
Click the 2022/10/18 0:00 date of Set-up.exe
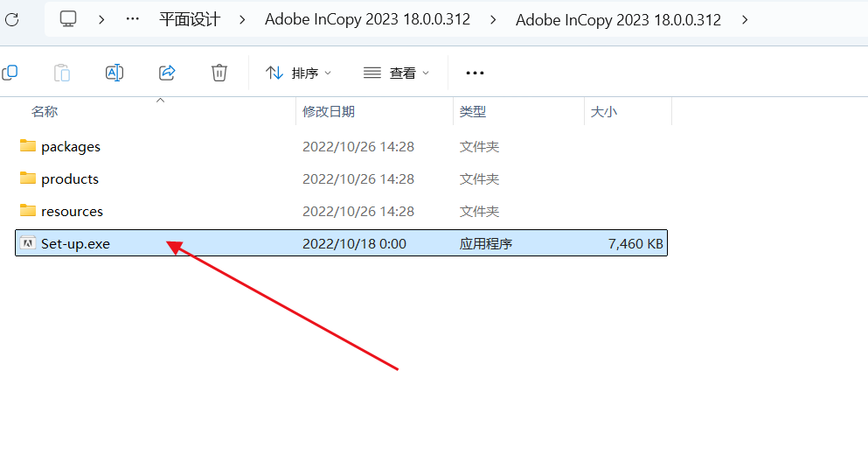354,244
